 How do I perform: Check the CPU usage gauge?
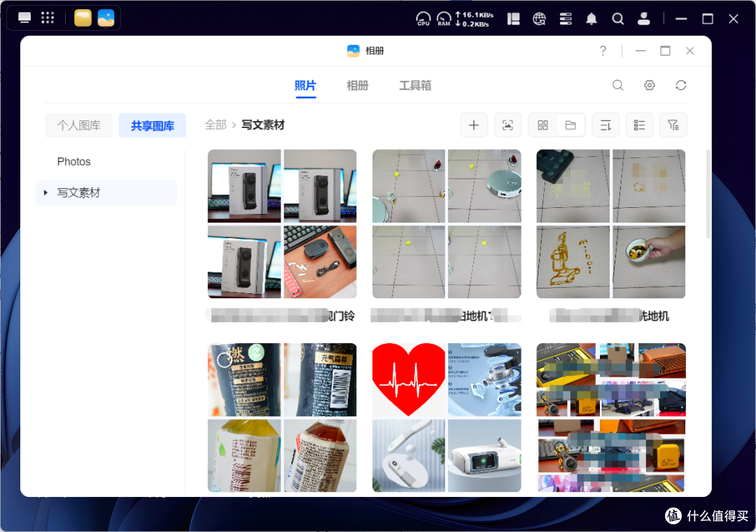tap(423, 19)
